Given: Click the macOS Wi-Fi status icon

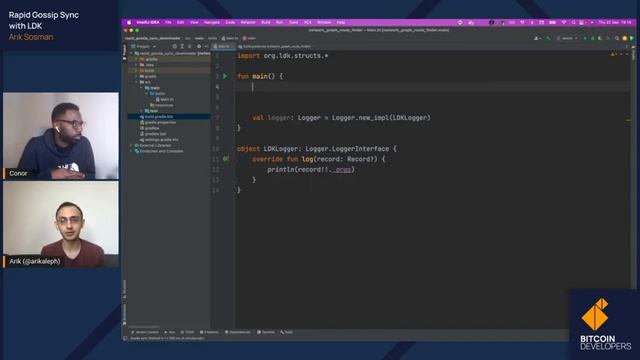Looking at the screenshot, I should 564,22.
